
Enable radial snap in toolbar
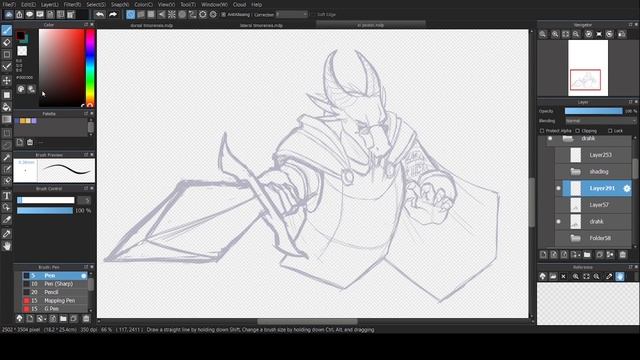point(172,14)
